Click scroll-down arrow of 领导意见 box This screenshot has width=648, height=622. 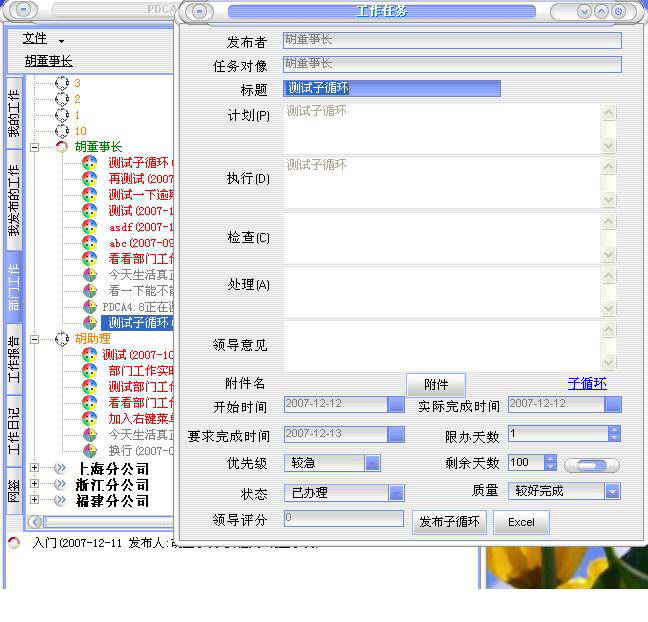point(608,363)
